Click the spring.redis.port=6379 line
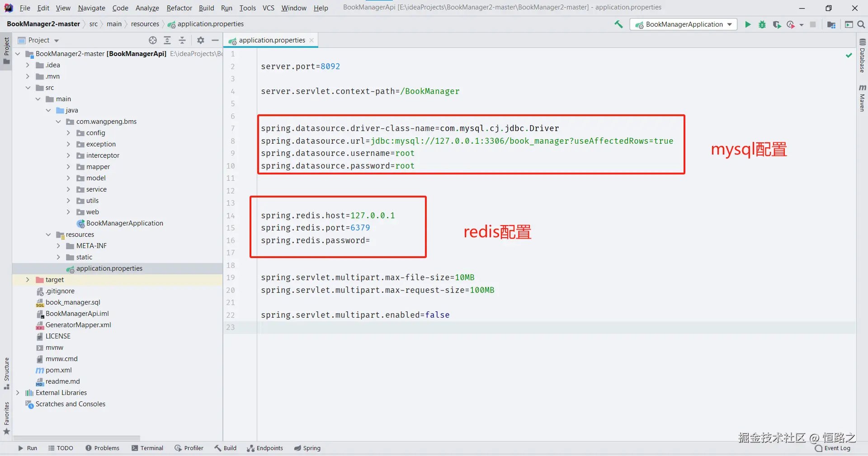Screen dimensions: 868x456 click(x=315, y=228)
